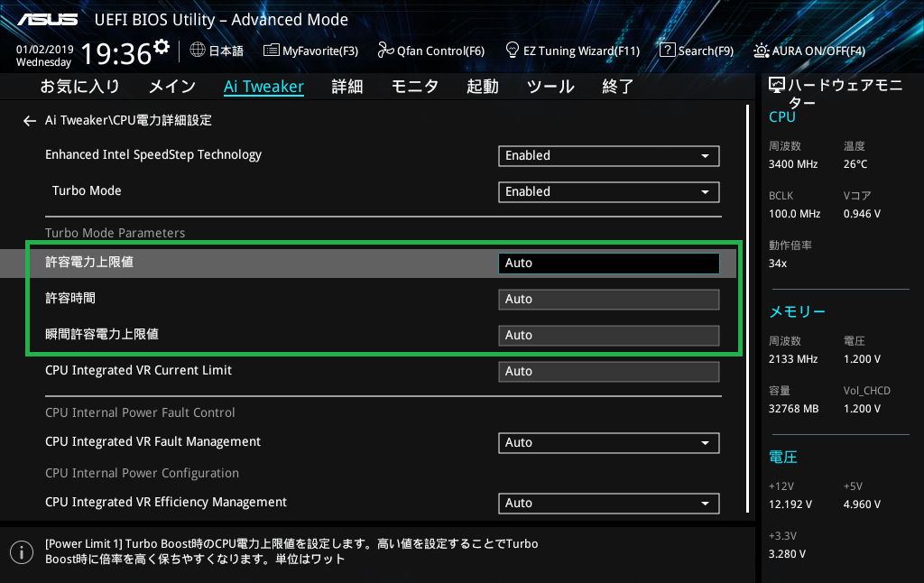Launch EZ Tuning Wizard lightbulb icon
This screenshot has height=583, width=924.
click(513, 51)
